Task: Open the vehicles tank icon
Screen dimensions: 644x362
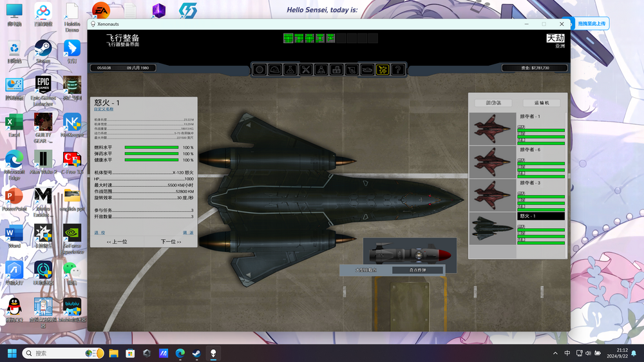Action: 367,70
